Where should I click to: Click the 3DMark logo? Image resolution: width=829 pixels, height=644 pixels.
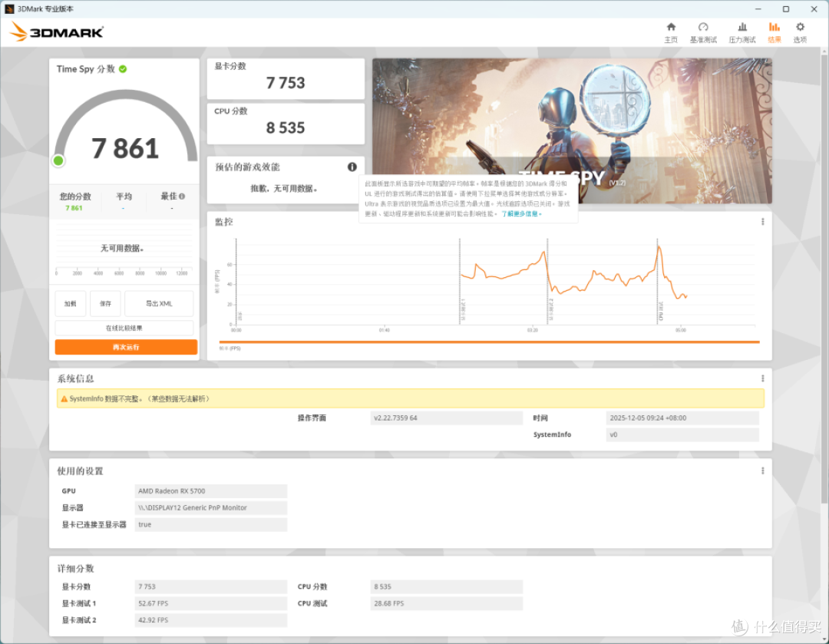pyautogui.click(x=57, y=31)
